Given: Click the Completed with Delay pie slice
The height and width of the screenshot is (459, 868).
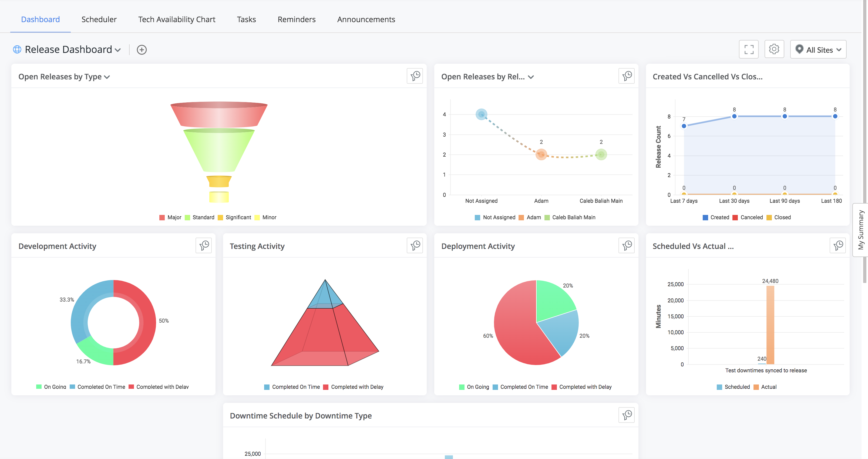Looking at the screenshot, I should click(x=517, y=333).
